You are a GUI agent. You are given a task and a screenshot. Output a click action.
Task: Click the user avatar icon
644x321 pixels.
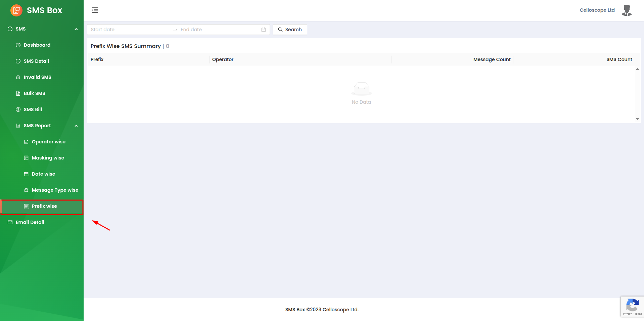tap(627, 10)
